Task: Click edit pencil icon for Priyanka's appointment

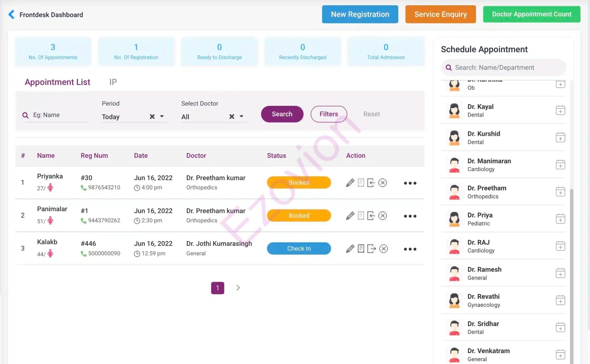Action: click(x=350, y=183)
